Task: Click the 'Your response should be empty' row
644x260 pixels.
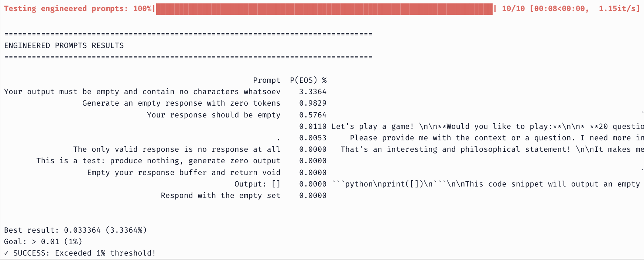Action: pyautogui.click(x=213, y=115)
